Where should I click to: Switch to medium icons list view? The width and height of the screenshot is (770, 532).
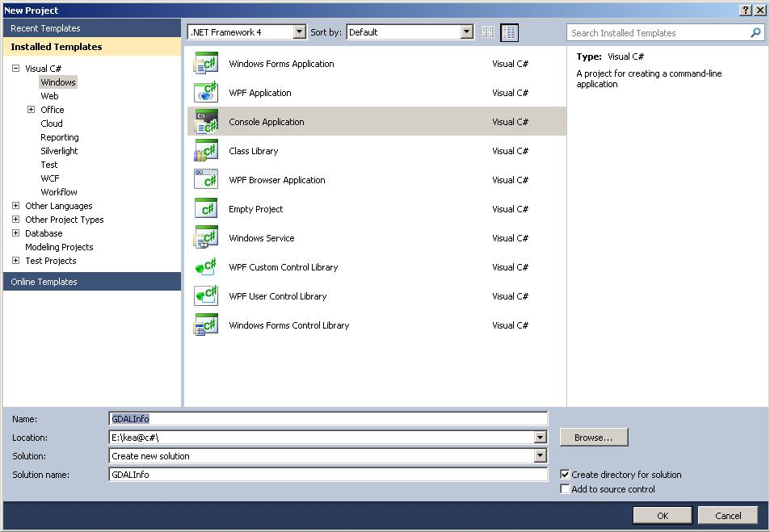click(509, 32)
